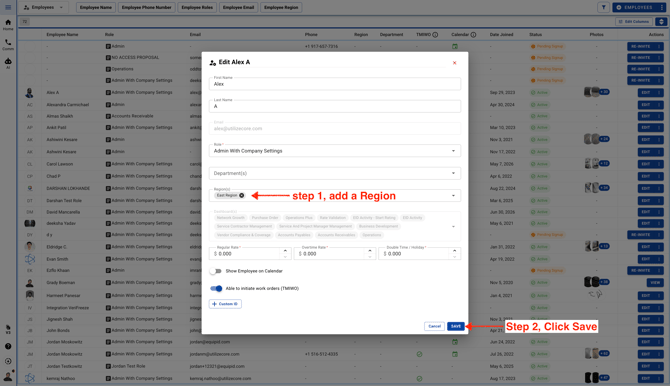The width and height of the screenshot is (670, 386).
Task: Expand the Dashboard(s) dropdown arrow
Action: pos(453,227)
